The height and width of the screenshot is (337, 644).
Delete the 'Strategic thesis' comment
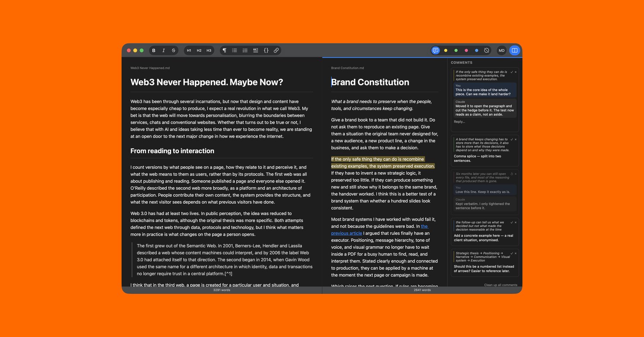click(516, 253)
